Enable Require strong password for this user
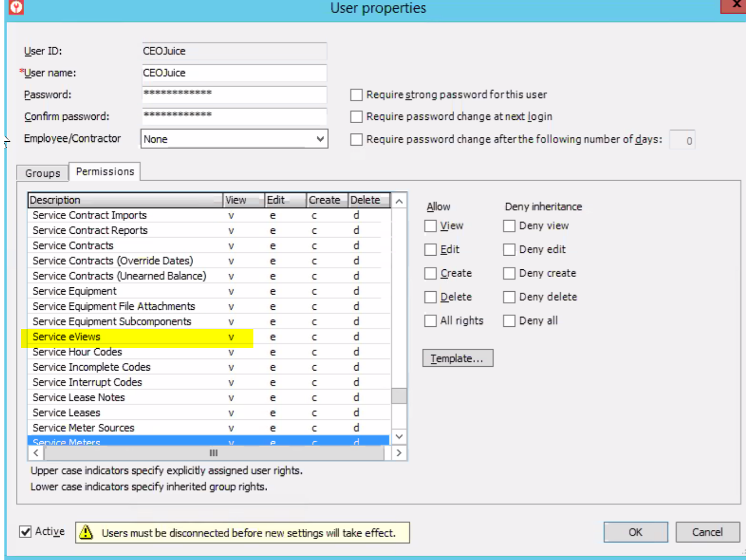 tap(356, 95)
